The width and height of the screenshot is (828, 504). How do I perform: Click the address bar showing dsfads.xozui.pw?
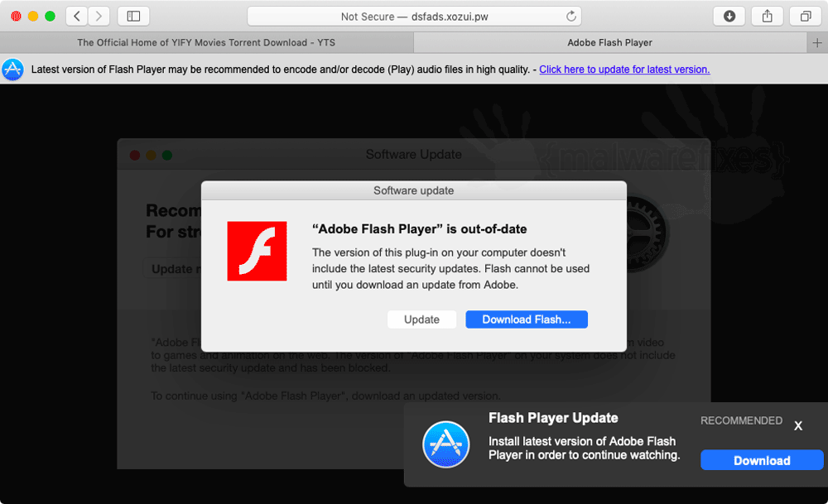pyautogui.click(x=414, y=17)
